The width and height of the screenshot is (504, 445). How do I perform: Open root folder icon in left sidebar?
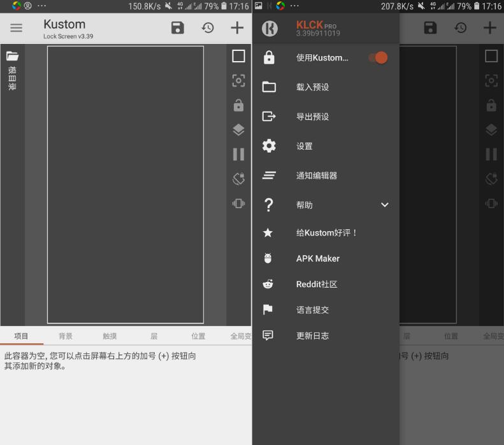tap(12, 56)
